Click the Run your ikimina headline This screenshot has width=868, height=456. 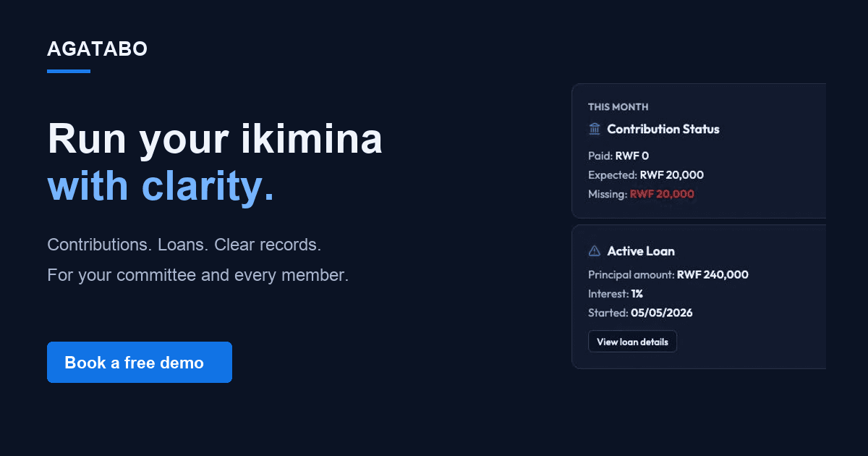[x=215, y=138]
